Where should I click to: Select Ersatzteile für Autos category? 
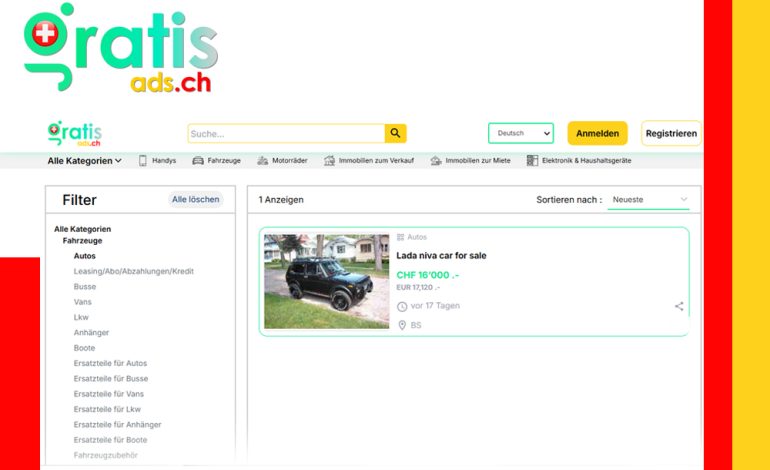110,363
